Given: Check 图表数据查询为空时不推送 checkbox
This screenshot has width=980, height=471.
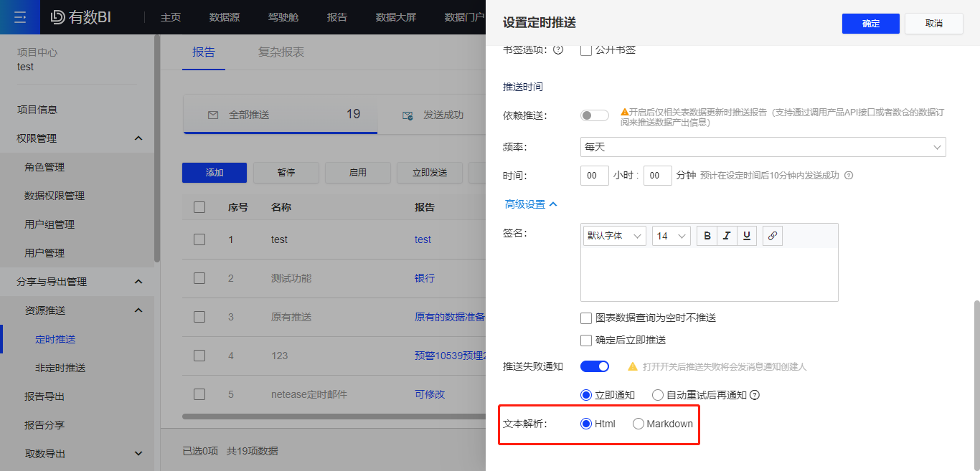Looking at the screenshot, I should (586, 318).
